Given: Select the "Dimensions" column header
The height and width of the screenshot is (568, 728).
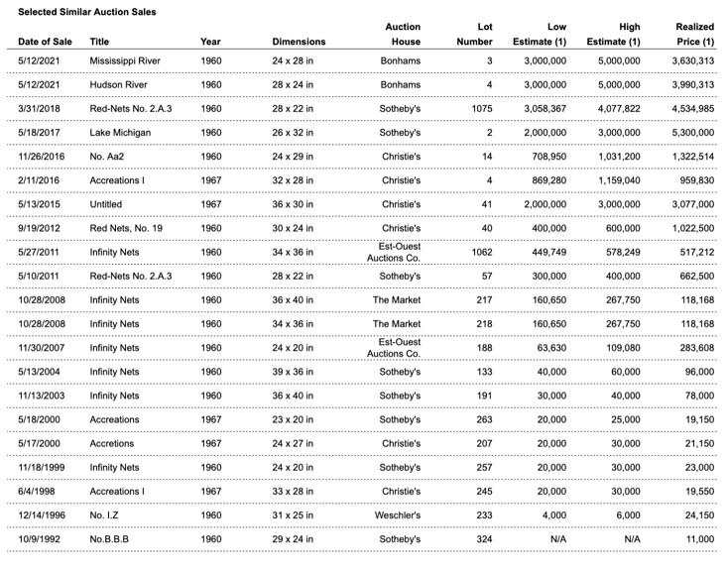Looking at the screenshot, I should (299, 42).
